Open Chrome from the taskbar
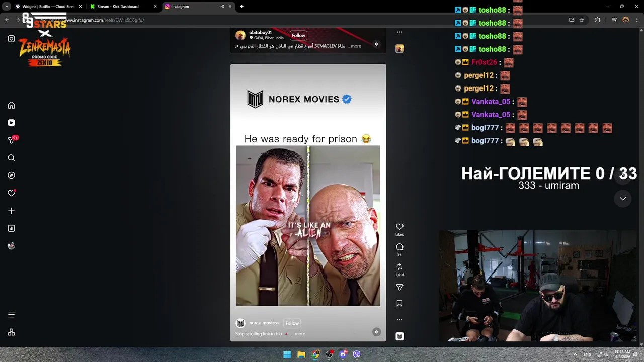644x362 pixels. [315, 354]
